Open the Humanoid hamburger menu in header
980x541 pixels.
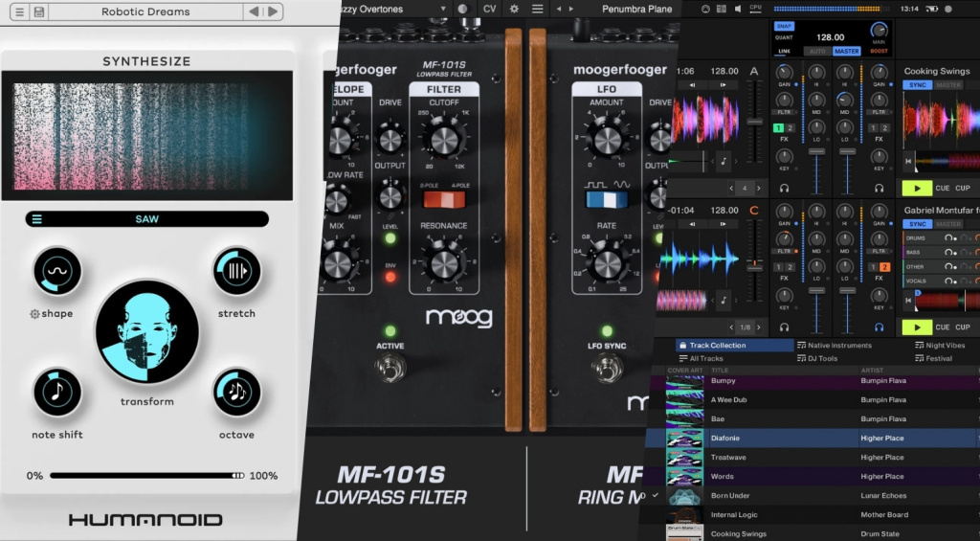point(19,11)
